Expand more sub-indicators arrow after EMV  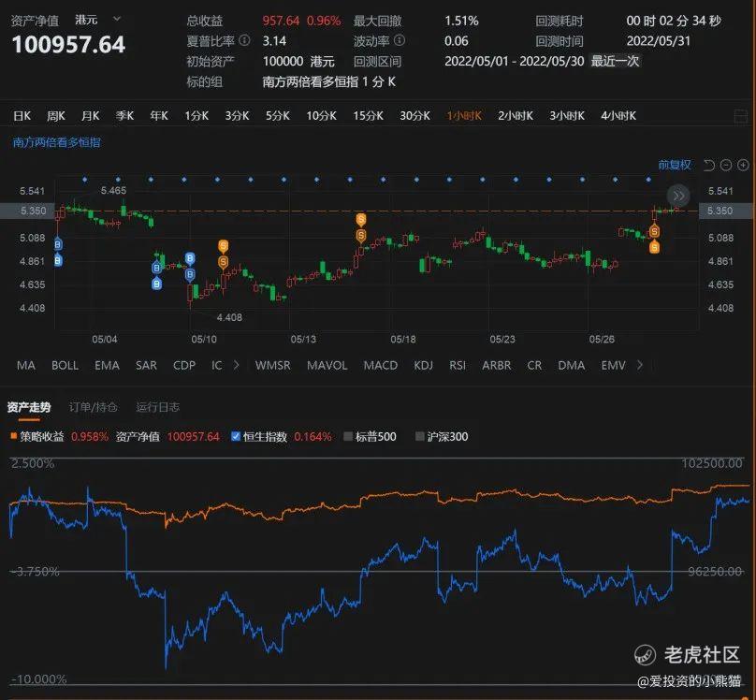[640, 365]
